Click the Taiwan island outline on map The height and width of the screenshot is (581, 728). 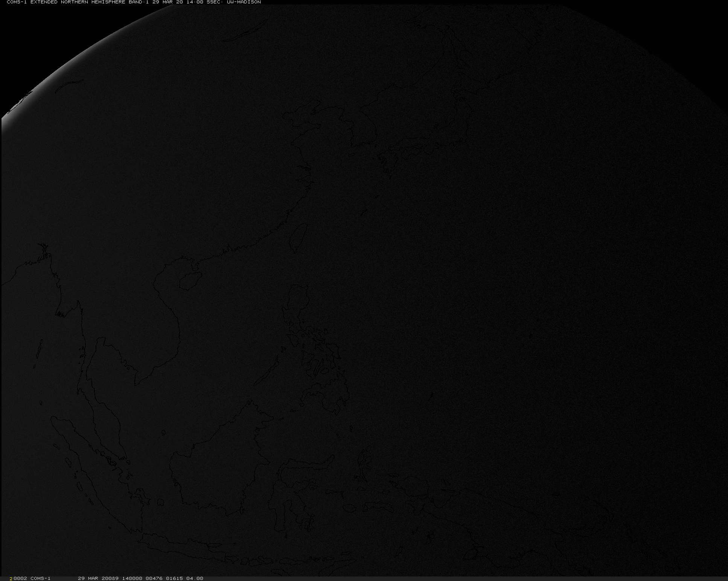299,238
